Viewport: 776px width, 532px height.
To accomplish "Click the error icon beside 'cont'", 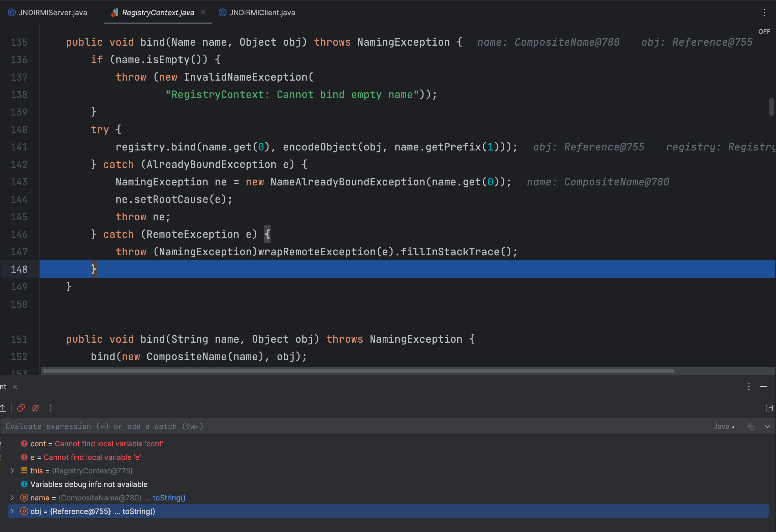I will 24,444.
